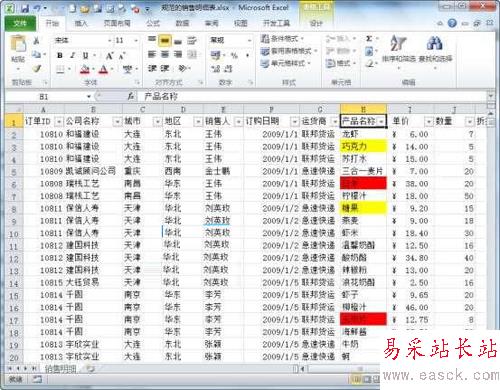
Task: Open the font size dropdown showing 11
Action: coord(136,40)
